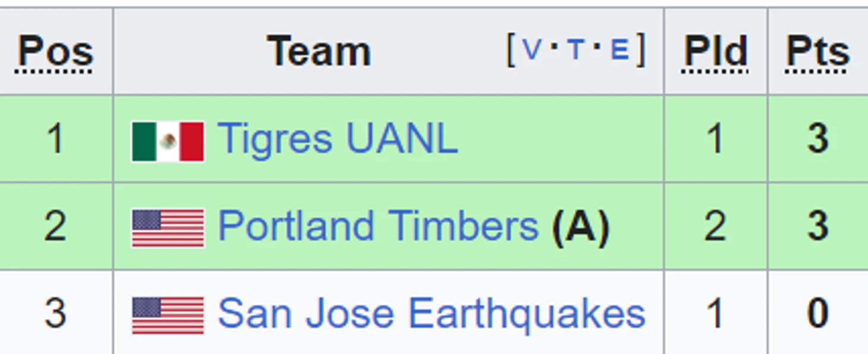Select position 1 cell for Tigres UANL

(x=55, y=139)
